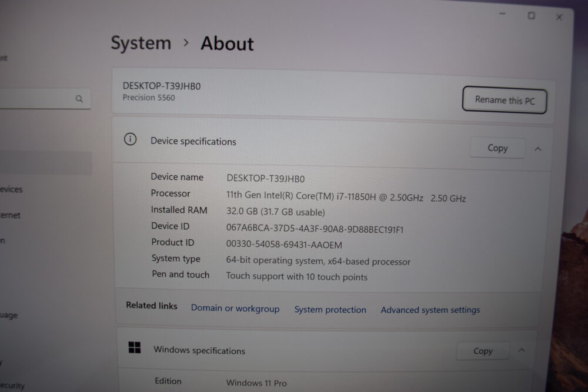Click '64-bit operating system, x64-based processor'
The image size is (588, 392).
click(x=318, y=261)
